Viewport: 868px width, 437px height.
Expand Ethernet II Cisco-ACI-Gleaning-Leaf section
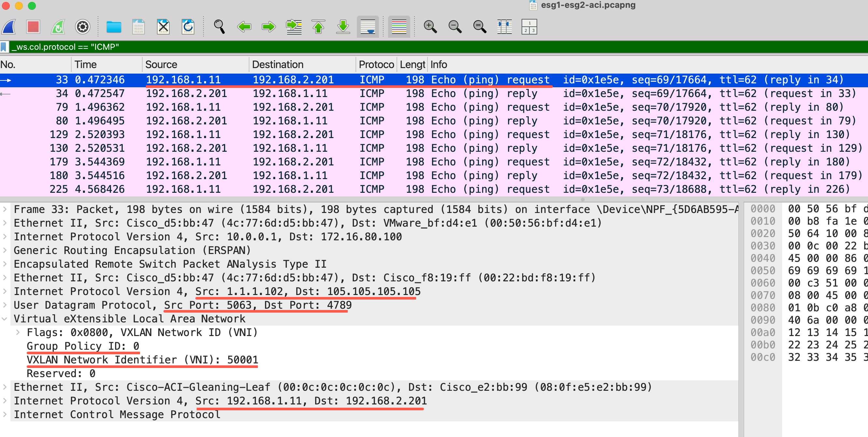tap(5, 387)
